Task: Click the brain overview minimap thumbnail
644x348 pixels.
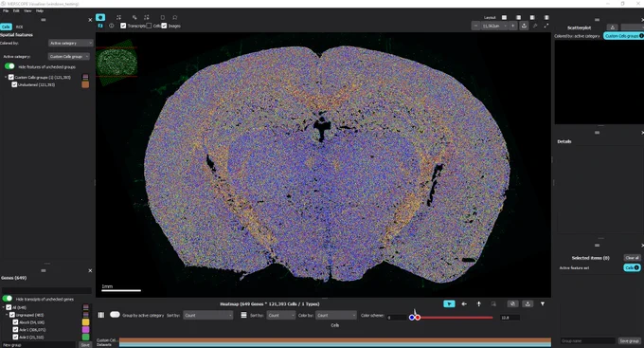Action: click(116, 63)
